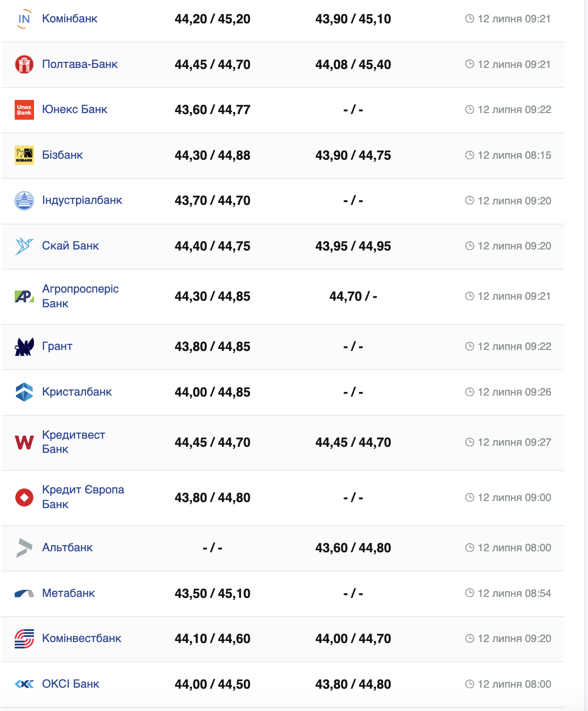Click the Альтбанк gray arrow logo
This screenshot has height=711, width=588.
pyautogui.click(x=24, y=548)
